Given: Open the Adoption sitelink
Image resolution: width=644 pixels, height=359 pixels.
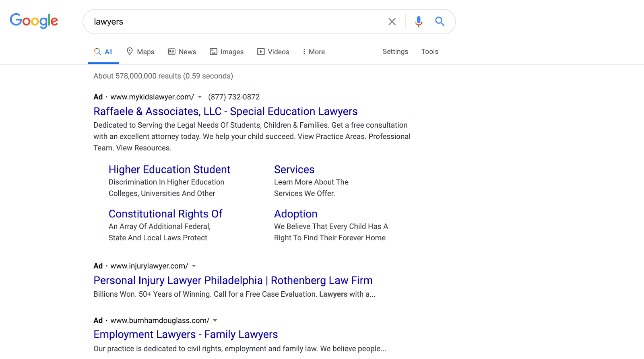Looking at the screenshot, I should tap(296, 214).
